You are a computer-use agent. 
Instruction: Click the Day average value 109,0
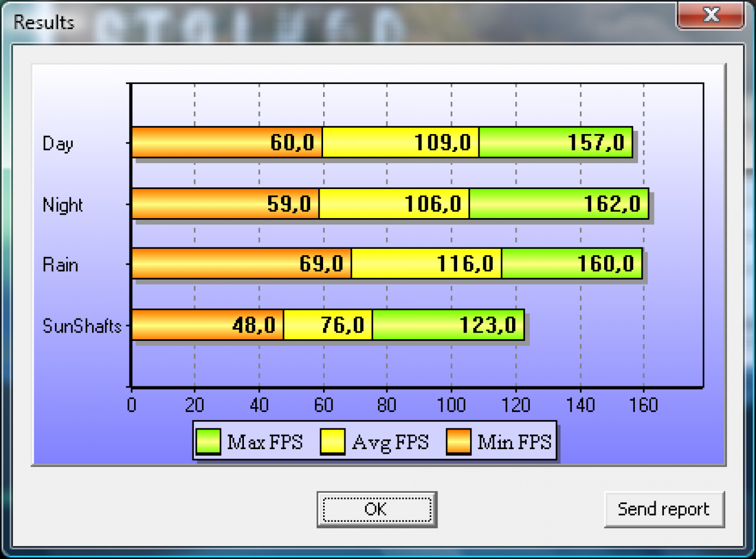(442, 142)
